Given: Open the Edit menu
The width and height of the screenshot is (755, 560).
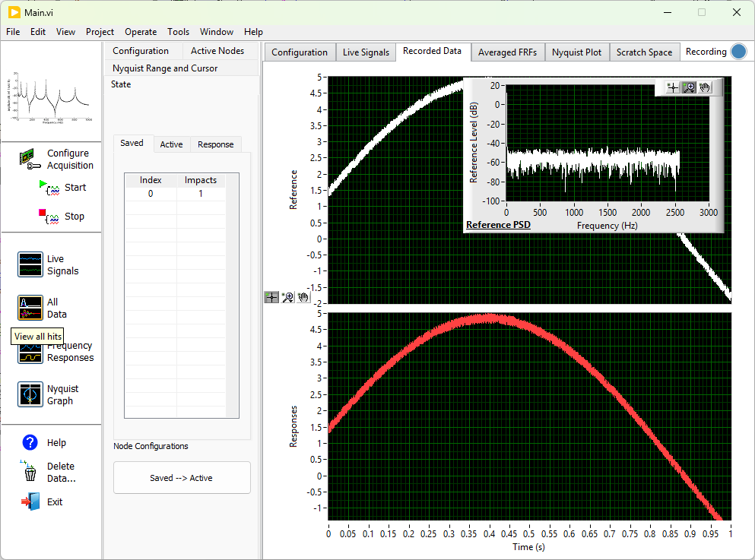Looking at the screenshot, I should [x=38, y=32].
